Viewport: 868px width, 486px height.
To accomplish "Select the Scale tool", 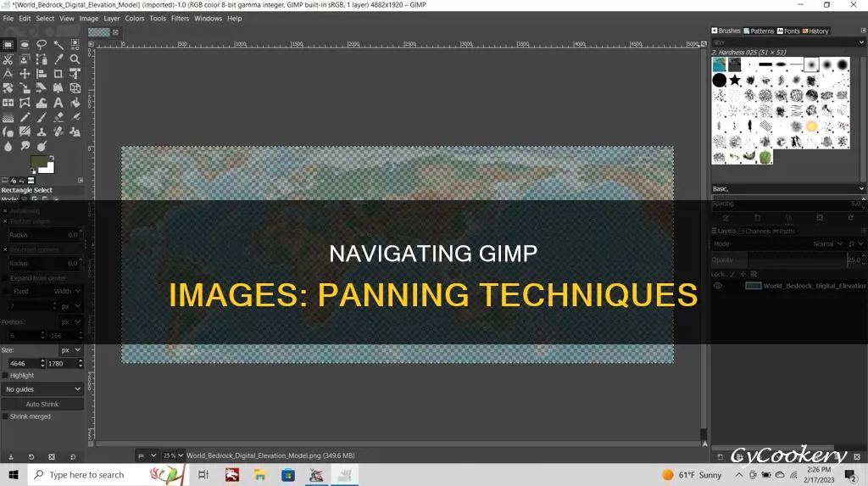I will (x=25, y=87).
